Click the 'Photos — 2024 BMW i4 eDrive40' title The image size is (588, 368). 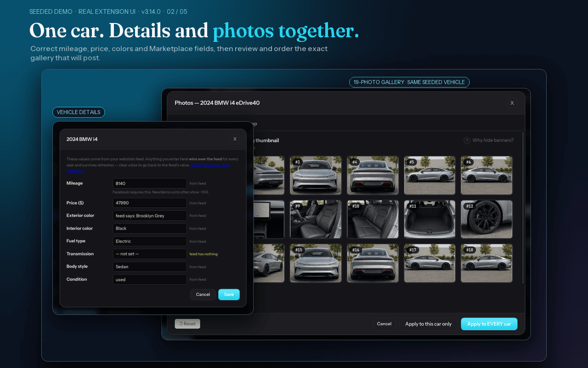point(217,103)
